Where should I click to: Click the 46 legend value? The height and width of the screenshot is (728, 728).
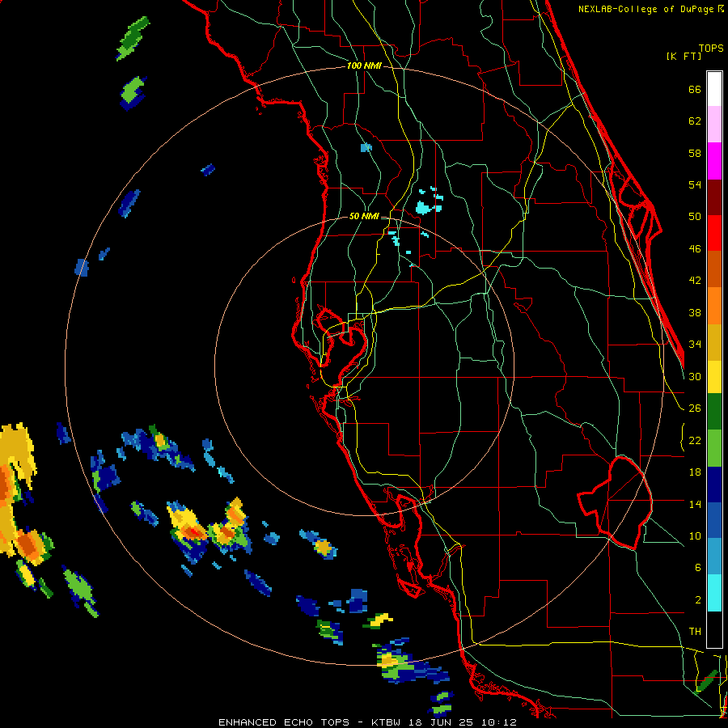[695, 249]
